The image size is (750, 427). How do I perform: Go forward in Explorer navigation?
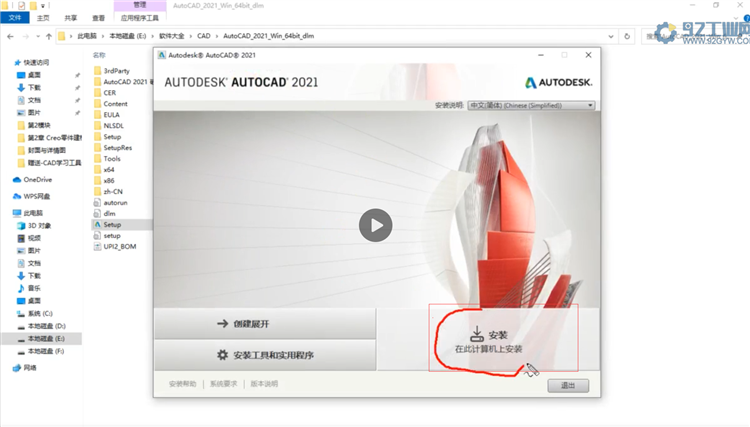(25, 36)
